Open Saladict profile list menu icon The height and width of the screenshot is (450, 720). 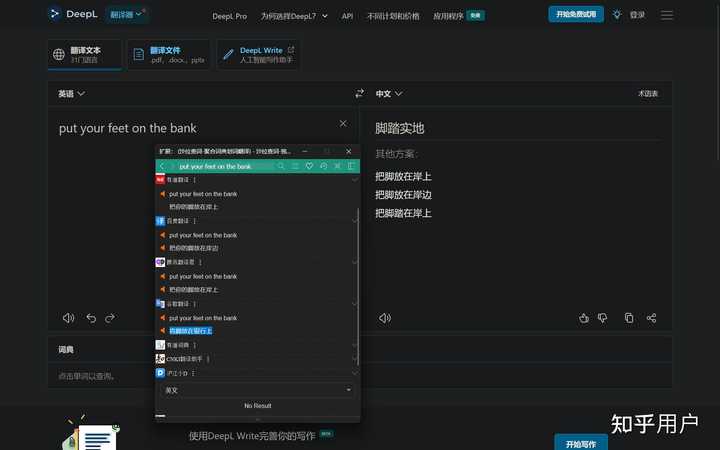[295, 166]
